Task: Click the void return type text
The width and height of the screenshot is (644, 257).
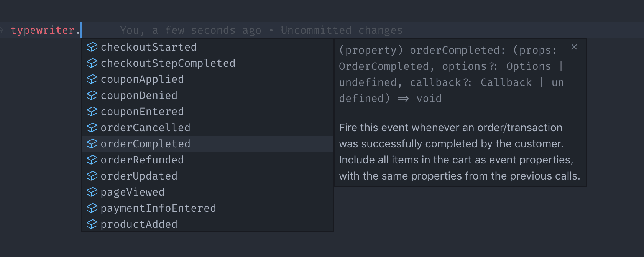Action: 429,98
